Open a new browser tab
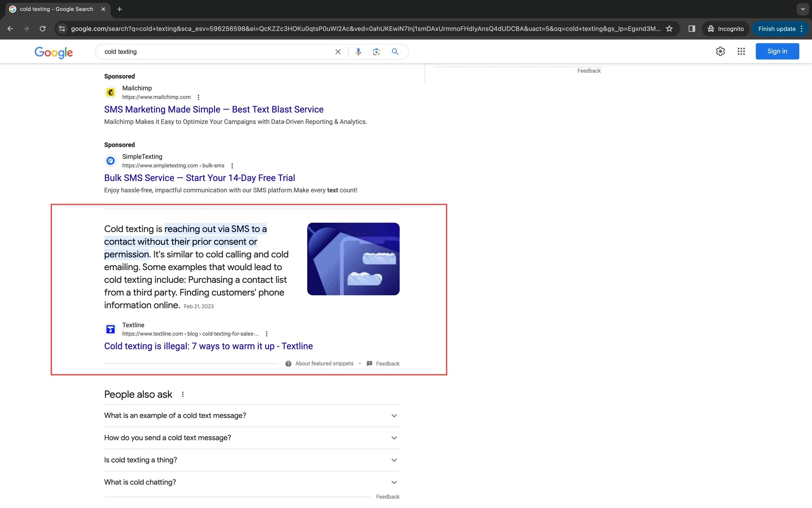 tap(120, 9)
